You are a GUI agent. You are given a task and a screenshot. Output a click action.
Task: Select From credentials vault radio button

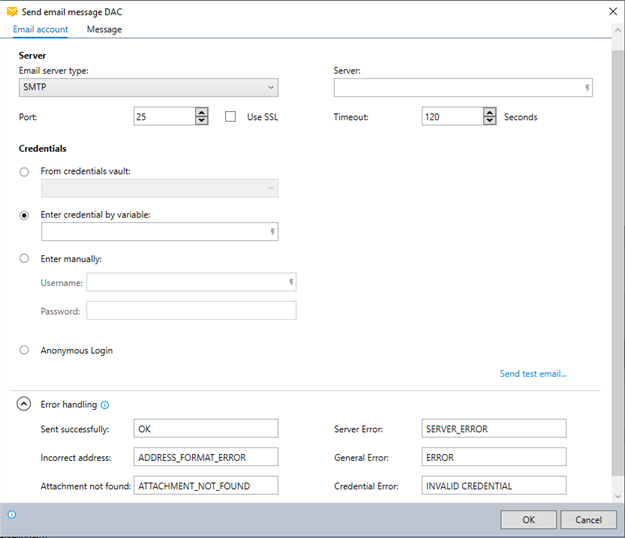pos(24,172)
